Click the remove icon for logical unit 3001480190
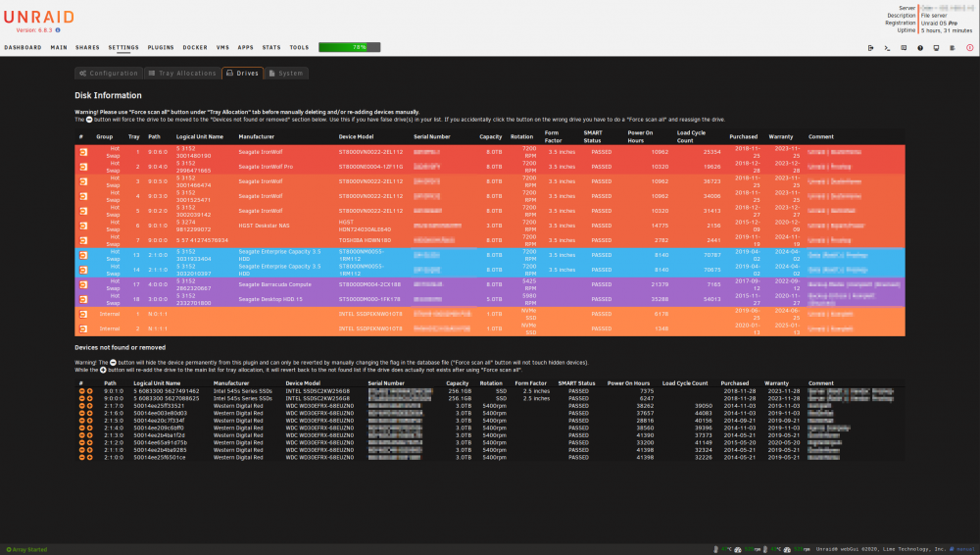Screen dimensions: 980x555 point(83,152)
